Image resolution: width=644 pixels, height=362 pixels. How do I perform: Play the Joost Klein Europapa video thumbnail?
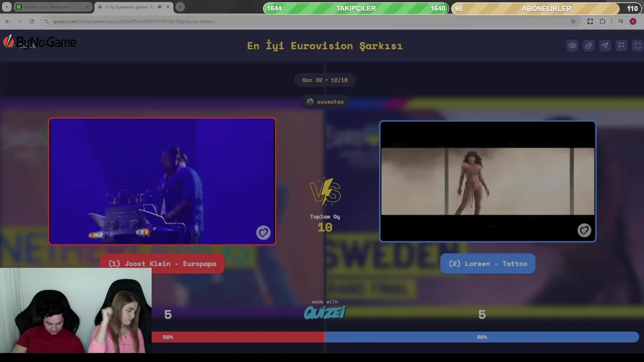tap(162, 182)
